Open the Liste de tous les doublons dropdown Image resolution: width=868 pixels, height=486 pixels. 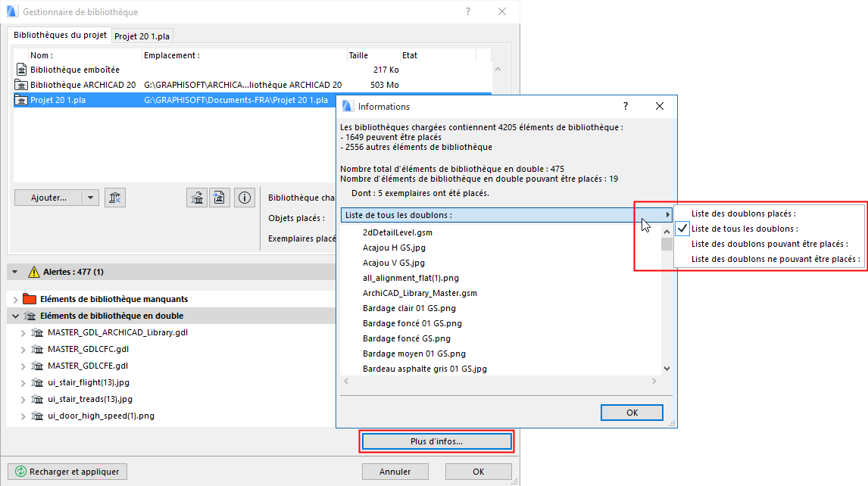pyautogui.click(x=506, y=215)
